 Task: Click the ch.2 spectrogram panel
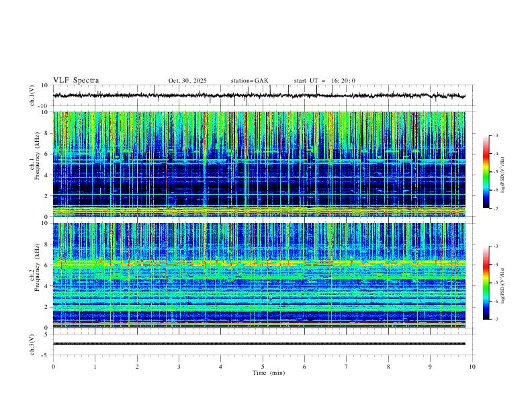coord(259,275)
